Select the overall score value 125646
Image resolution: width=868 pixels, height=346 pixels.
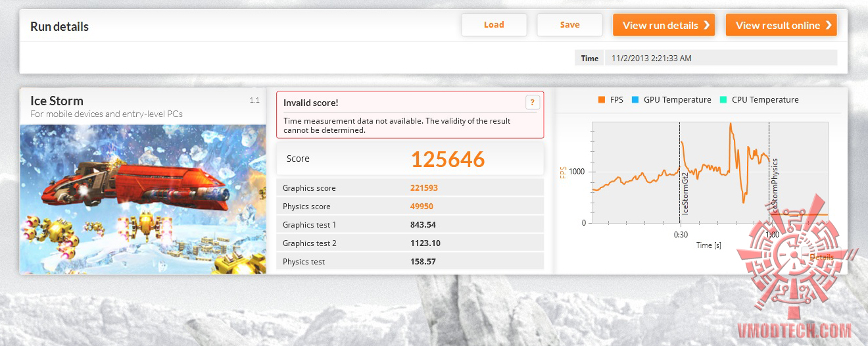pos(448,159)
